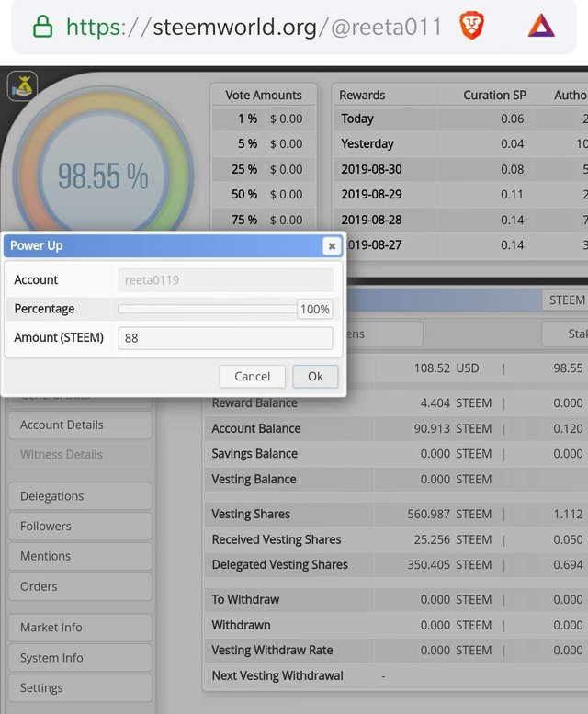Click the Amount (STEEM) input field

pos(225,338)
